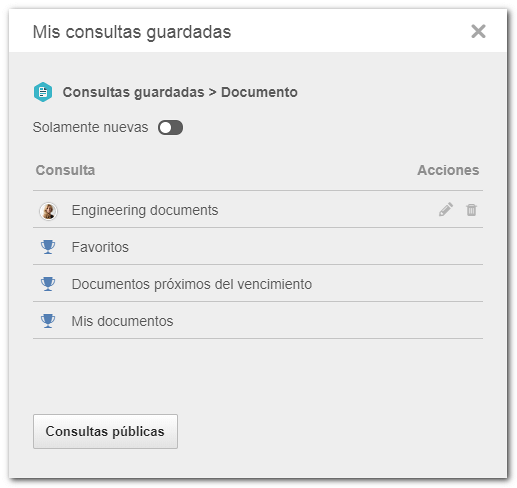Click the Mis consultas guardadas title
Viewport: 517px width, 488px height.
pyautogui.click(x=132, y=32)
